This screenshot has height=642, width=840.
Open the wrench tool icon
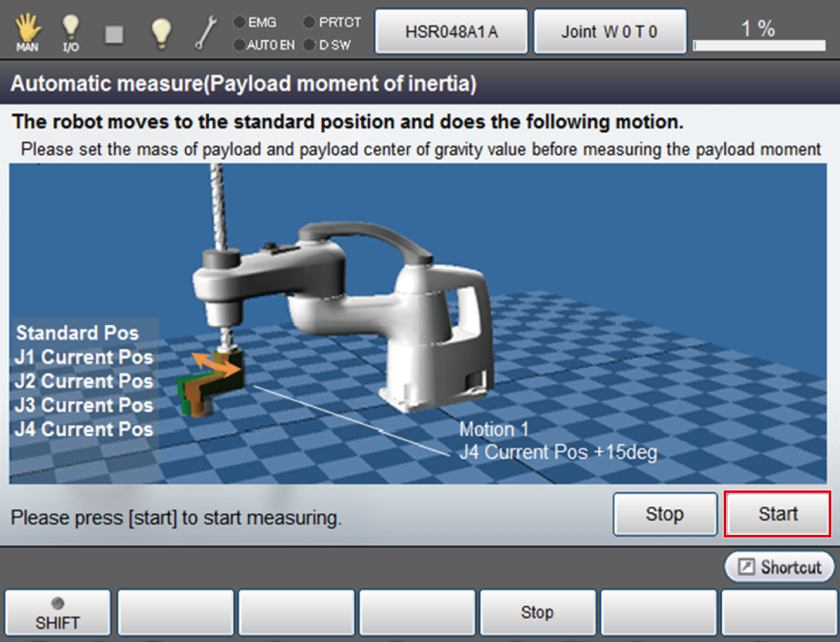[x=205, y=32]
